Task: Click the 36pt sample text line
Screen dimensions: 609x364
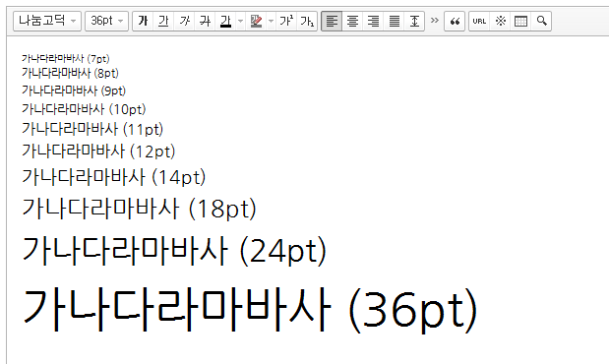Action: [x=249, y=310]
